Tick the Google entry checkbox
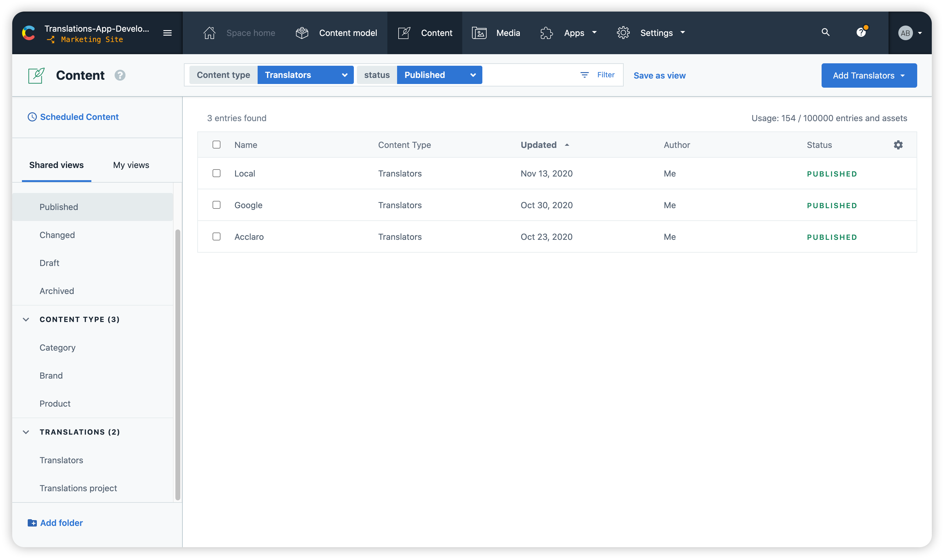 (x=216, y=205)
